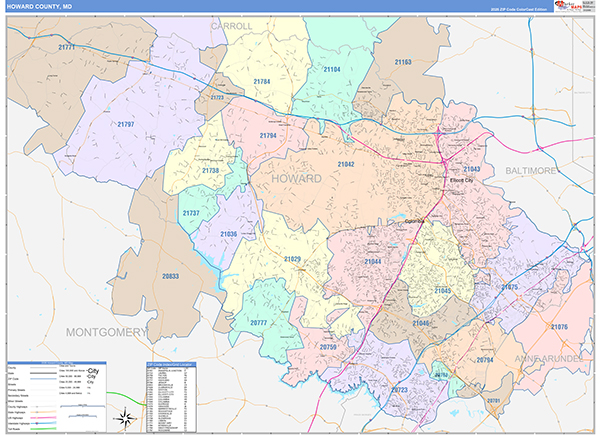
Task: Click the Columbia place name
Action: point(415,221)
